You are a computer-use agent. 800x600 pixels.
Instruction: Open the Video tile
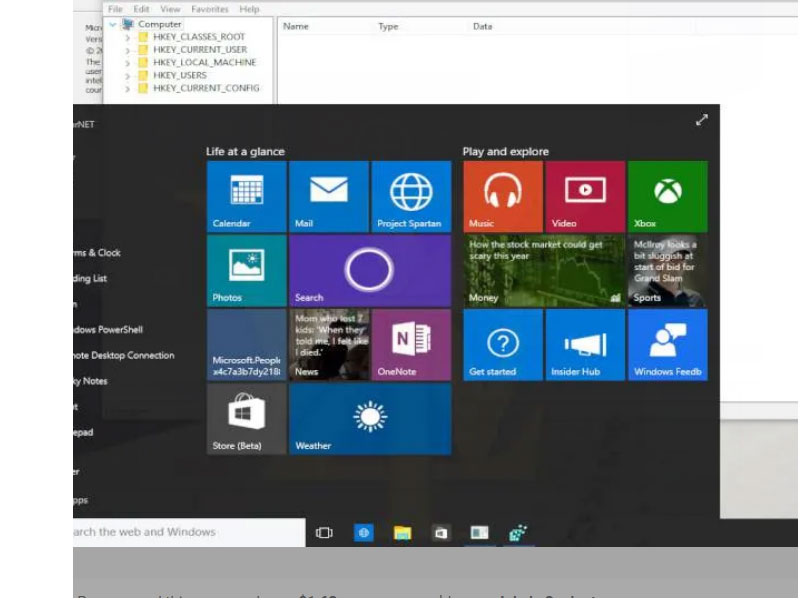586,197
